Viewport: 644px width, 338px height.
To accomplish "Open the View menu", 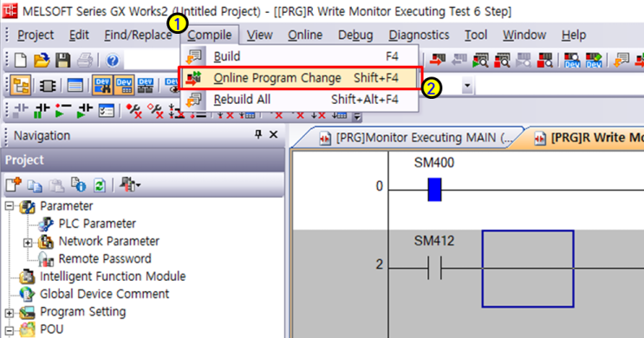I will click(259, 35).
